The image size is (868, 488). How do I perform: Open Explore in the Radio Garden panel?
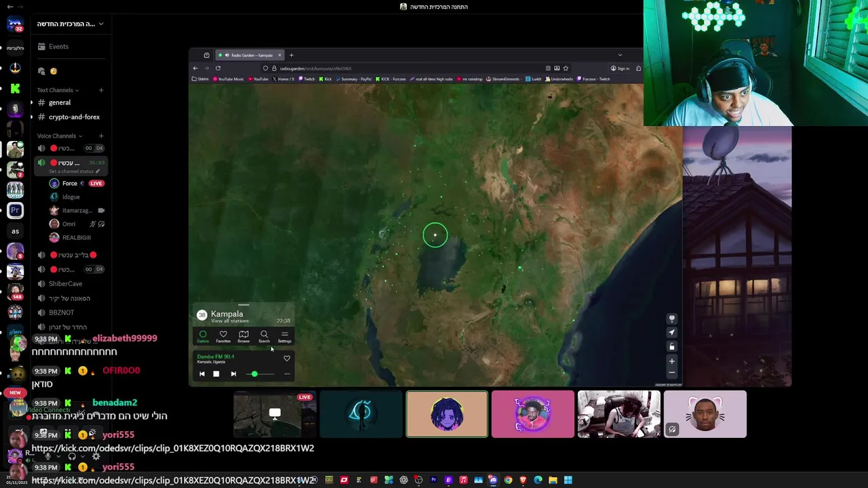tap(203, 337)
